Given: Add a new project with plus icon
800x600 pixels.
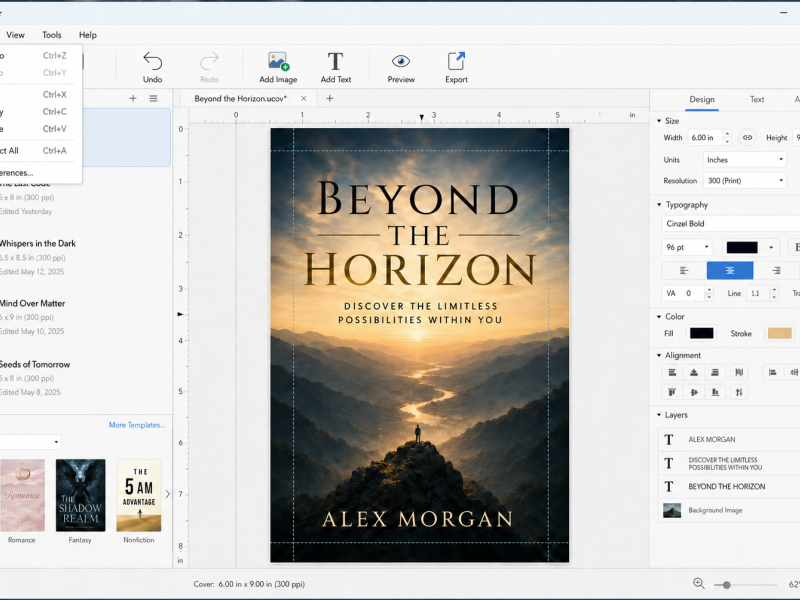Looking at the screenshot, I should pos(133,98).
